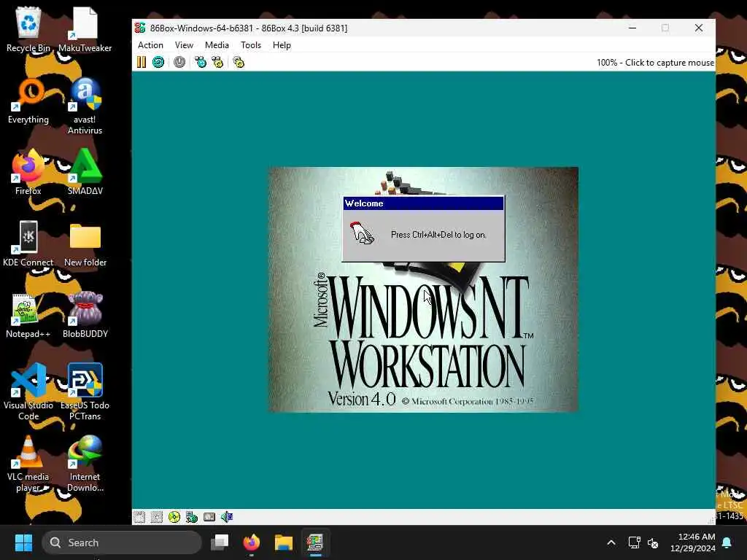This screenshot has height=560, width=747.
Task: Select the Notepad++ desktop shortcut
Action: tap(28, 315)
